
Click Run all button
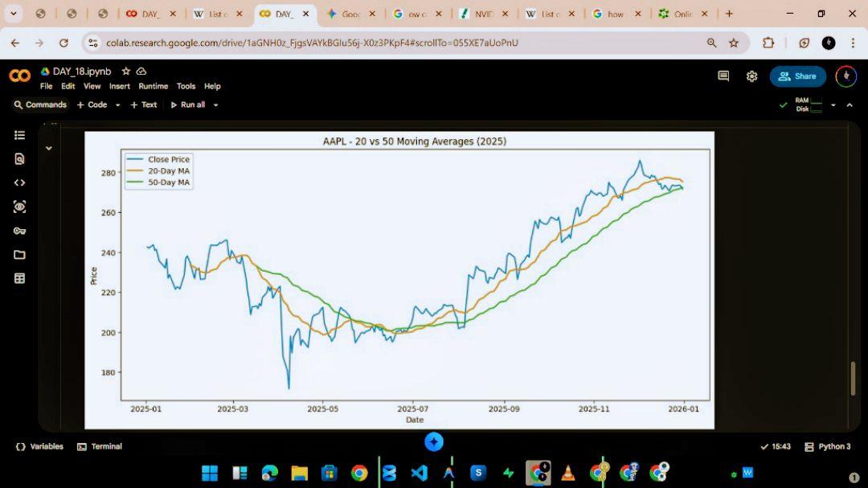[x=188, y=105]
